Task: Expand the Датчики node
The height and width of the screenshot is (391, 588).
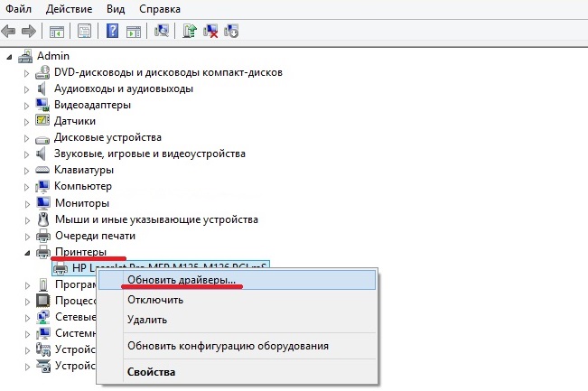Action: tap(26, 122)
